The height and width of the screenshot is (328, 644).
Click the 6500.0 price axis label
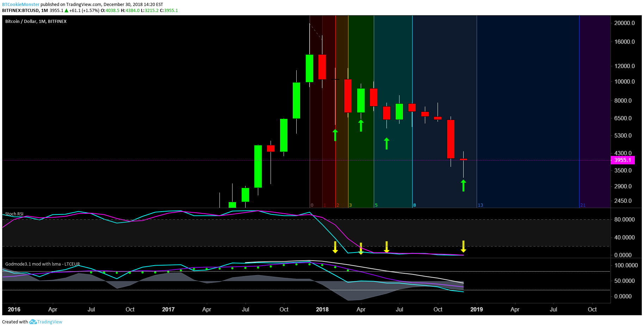tap(623, 118)
